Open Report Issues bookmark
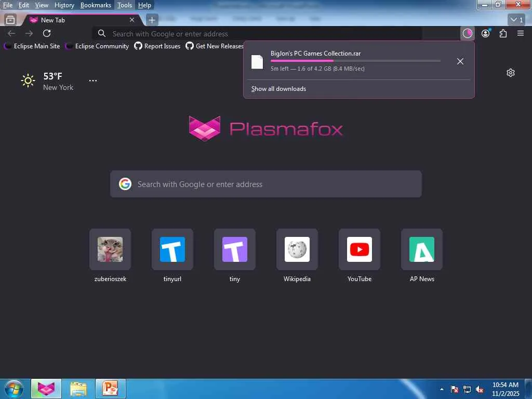The width and height of the screenshot is (532, 399). 157,46
